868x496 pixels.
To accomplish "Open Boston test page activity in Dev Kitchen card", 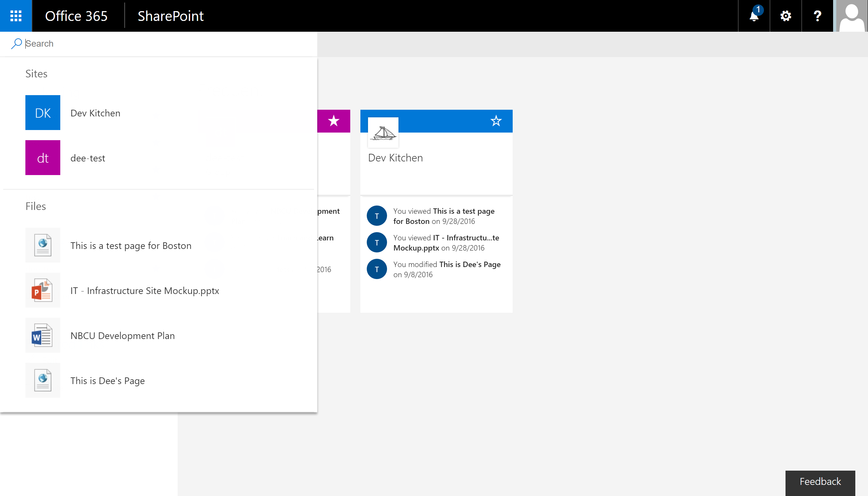I will pos(444,216).
